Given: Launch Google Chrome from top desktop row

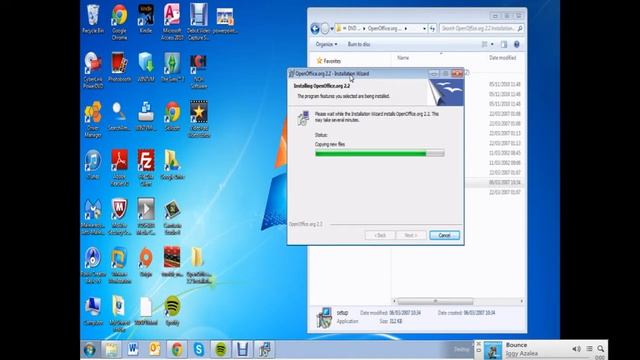Looking at the screenshot, I should click(x=119, y=22).
